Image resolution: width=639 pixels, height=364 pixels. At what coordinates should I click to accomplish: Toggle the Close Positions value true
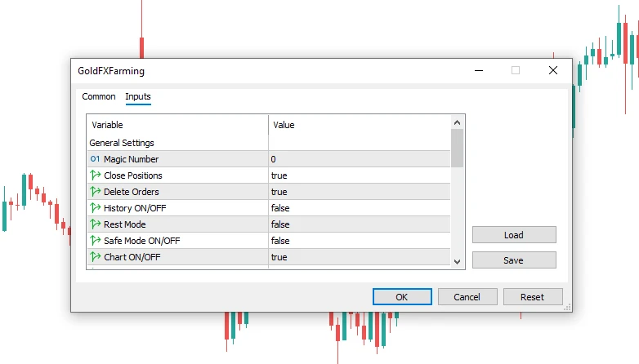(360, 175)
